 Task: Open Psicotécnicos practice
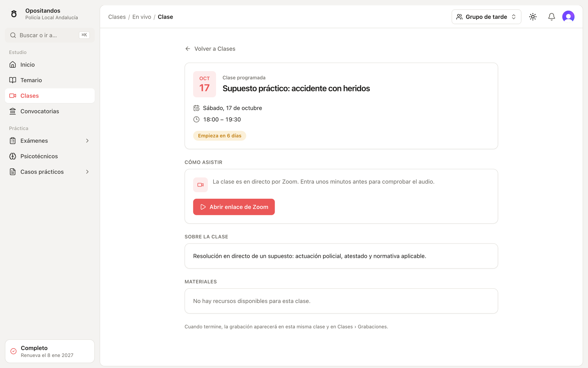(x=50, y=156)
